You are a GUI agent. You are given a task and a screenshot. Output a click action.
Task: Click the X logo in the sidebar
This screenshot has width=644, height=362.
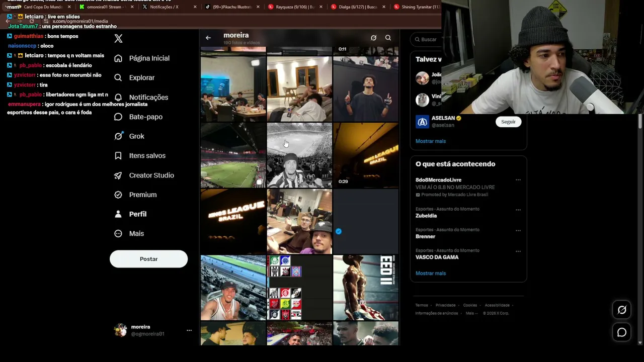[118, 39]
